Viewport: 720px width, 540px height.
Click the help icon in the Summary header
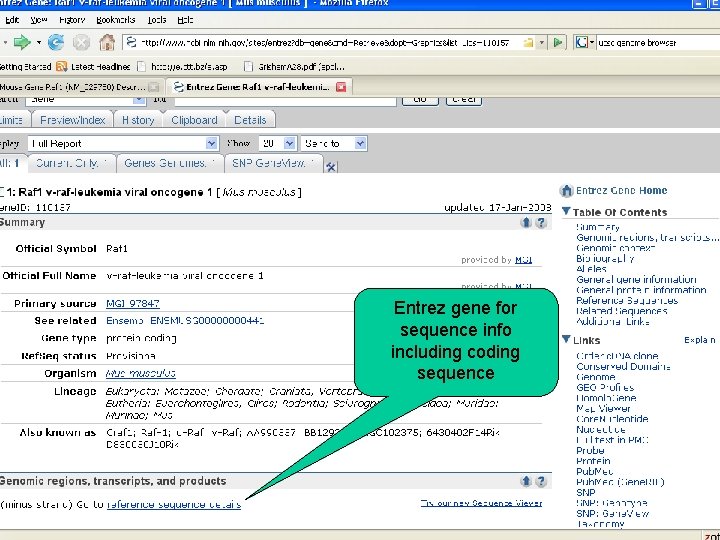(541, 223)
